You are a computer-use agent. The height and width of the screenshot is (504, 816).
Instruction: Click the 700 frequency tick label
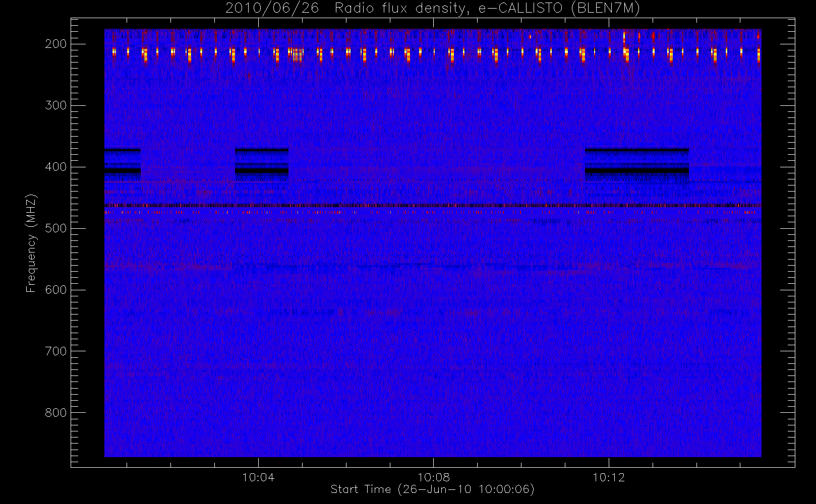pos(56,351)
